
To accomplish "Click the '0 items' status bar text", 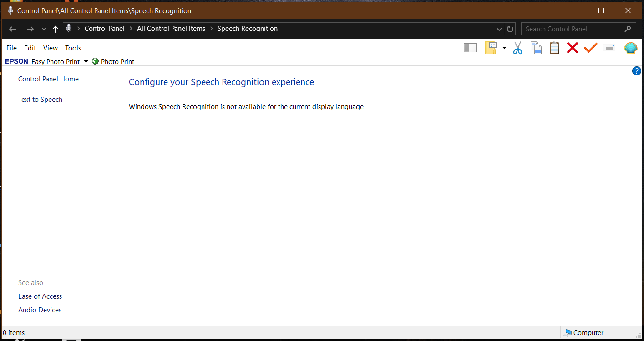I will [14, 333].
